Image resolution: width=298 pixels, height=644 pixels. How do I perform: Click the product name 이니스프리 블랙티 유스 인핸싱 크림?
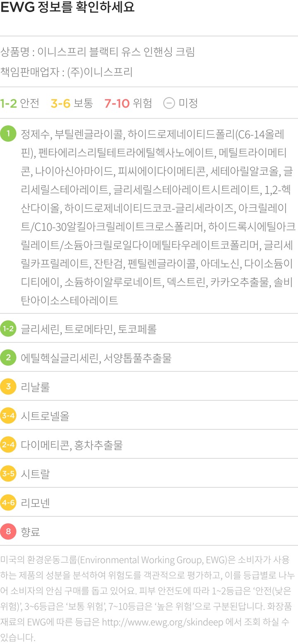pos(116,52)
